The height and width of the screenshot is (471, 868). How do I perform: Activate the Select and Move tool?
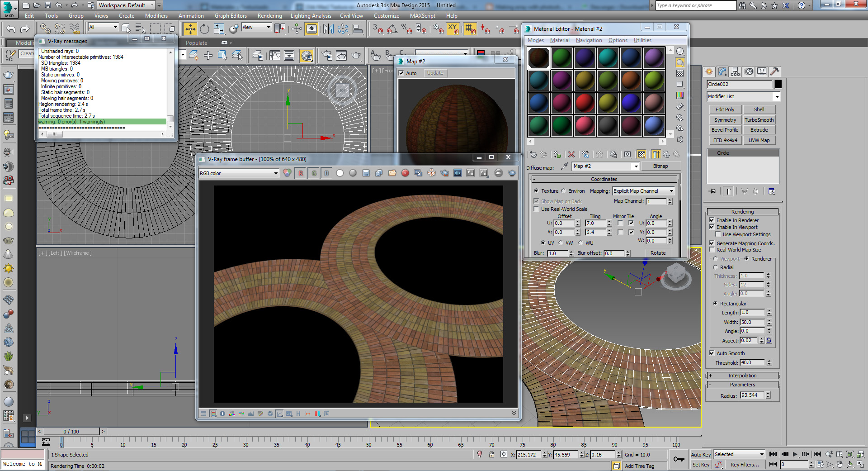190,29
